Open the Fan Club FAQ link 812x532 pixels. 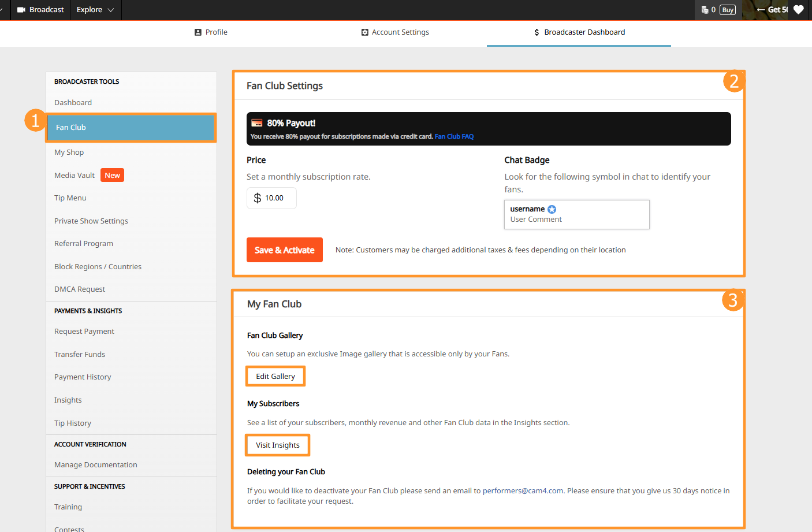(454, 137)
